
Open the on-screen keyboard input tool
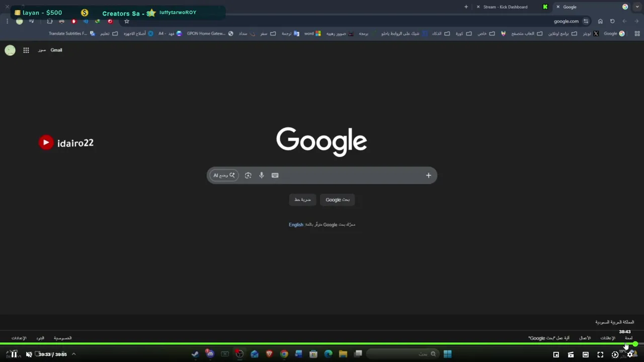[x=275, y=175]
